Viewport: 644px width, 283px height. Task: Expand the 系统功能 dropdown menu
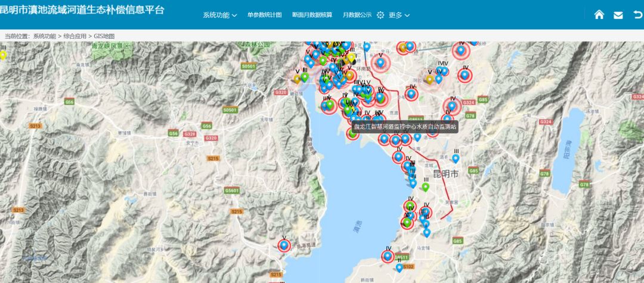(x=219, y=15)
